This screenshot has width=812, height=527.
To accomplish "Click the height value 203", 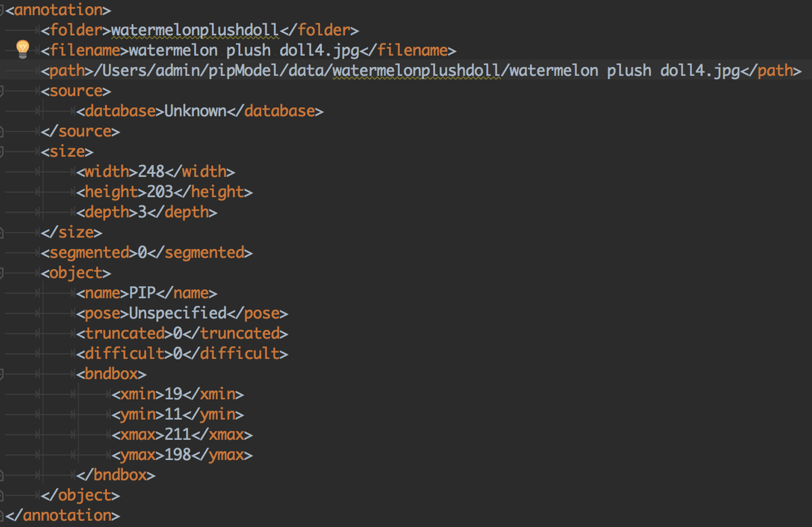I will coord(160,192).
